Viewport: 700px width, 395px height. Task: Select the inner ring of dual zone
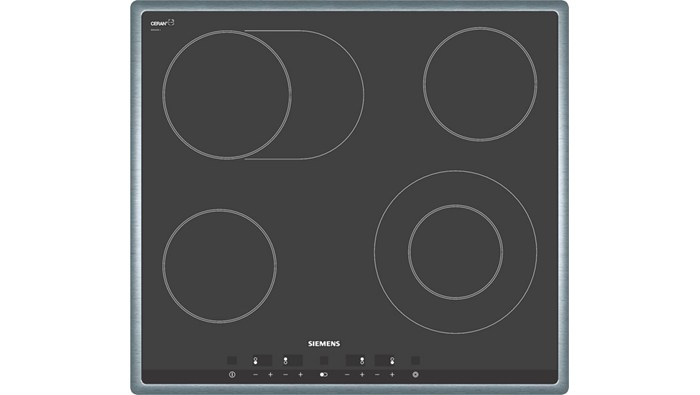pos(455,252)
